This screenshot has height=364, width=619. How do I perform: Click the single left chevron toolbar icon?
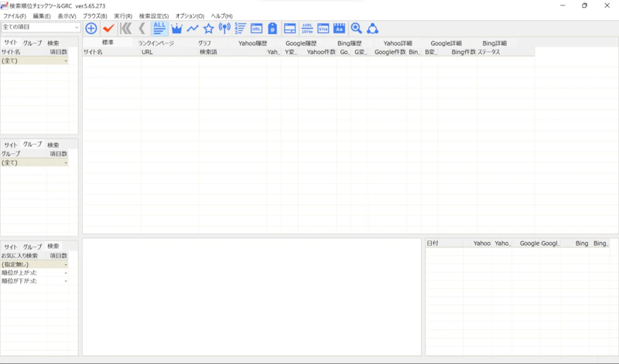point(142,29)
